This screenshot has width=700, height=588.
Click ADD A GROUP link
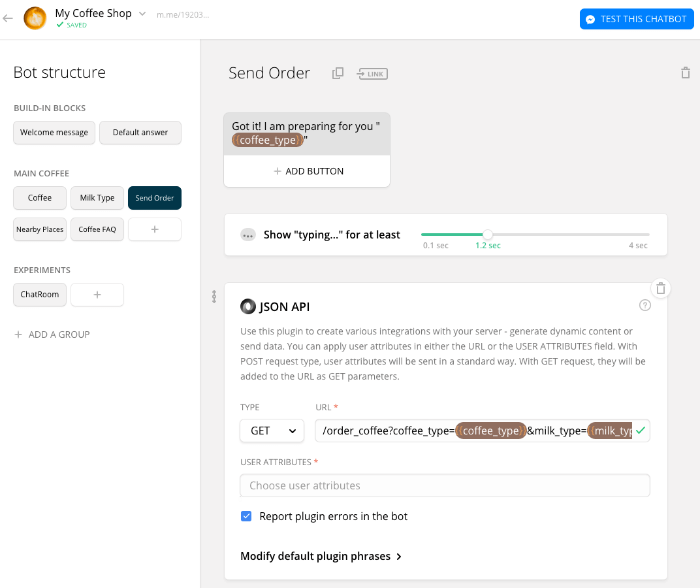(52, 335)
